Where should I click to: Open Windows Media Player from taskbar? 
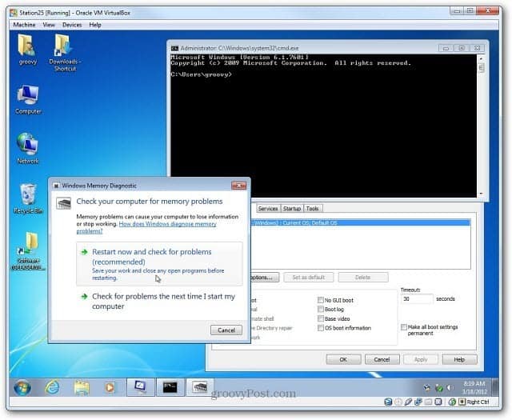110,388
